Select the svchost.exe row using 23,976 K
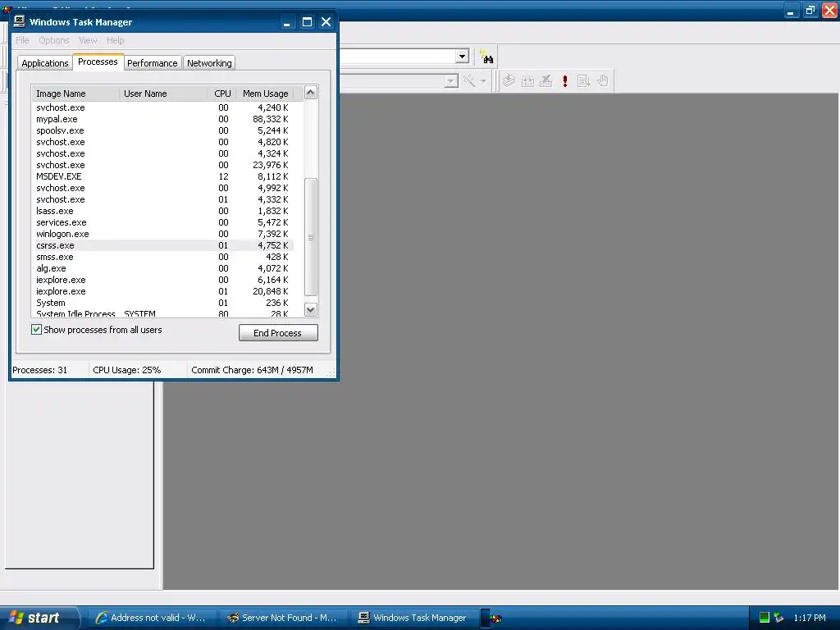Image resolution: width=840 pixels, height=630 pixels. click(x=162, y=165)
